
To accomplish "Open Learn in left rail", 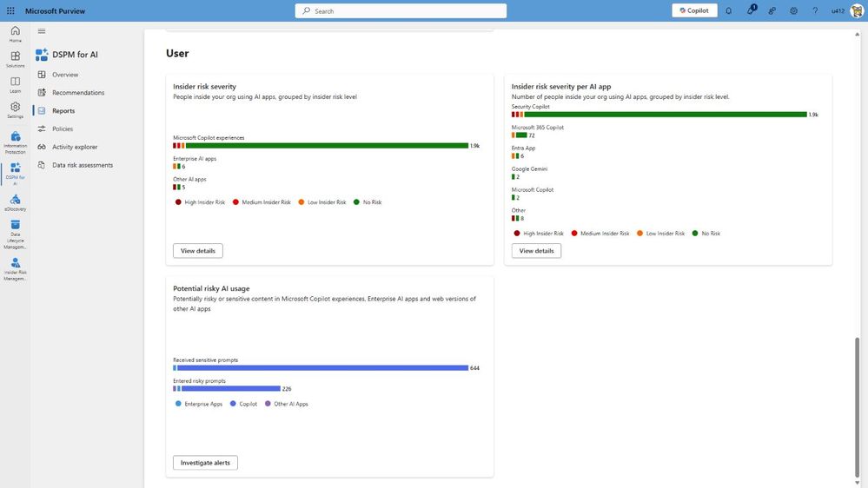I will 15,84.
